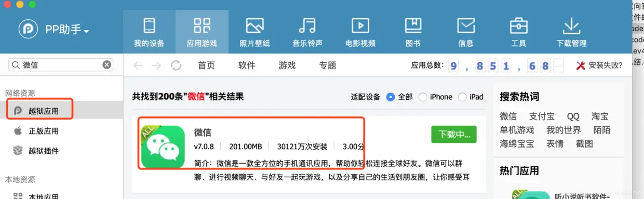Image resolution: width=644 pixels, height=199 pixels.
Task: Click the 3.00分 rating text
Action: pyautogui.click(x=353, y=147)
